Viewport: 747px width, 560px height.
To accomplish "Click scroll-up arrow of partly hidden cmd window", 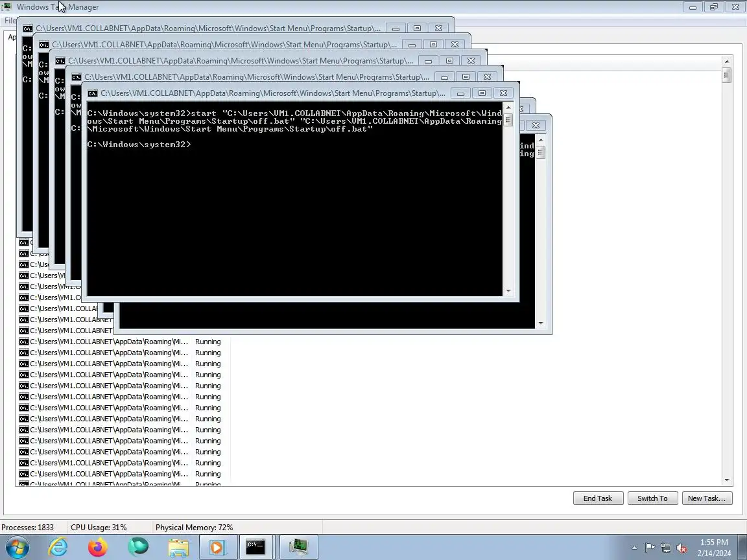I will pyautogui.click(x=540, y=140).
